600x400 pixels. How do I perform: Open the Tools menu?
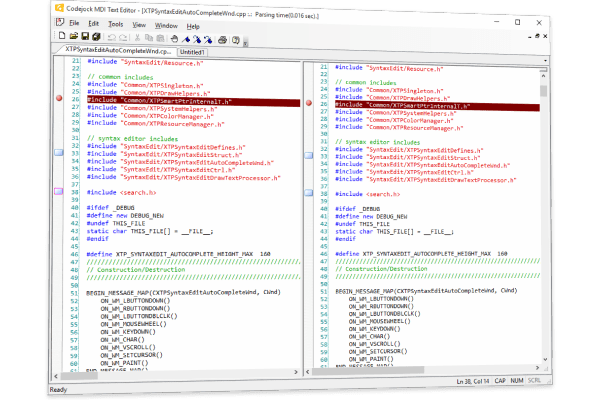coord(116,24)
